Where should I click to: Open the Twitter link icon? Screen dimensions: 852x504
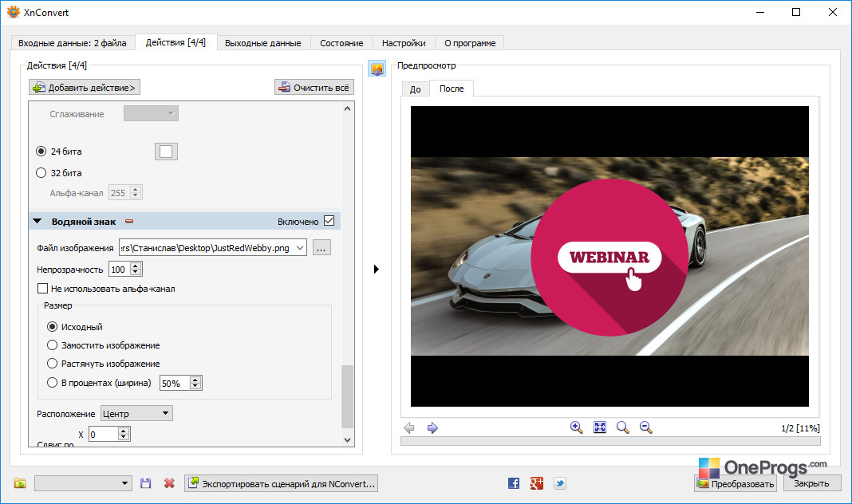pyautogui.click(x=560, y=482)
